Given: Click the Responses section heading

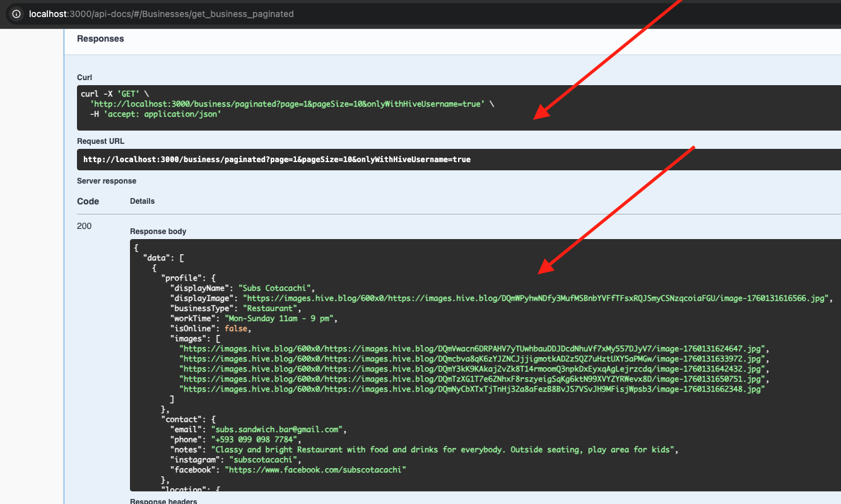Looking at the screenshot, I should pyautogui.click(x=100, y=38).
